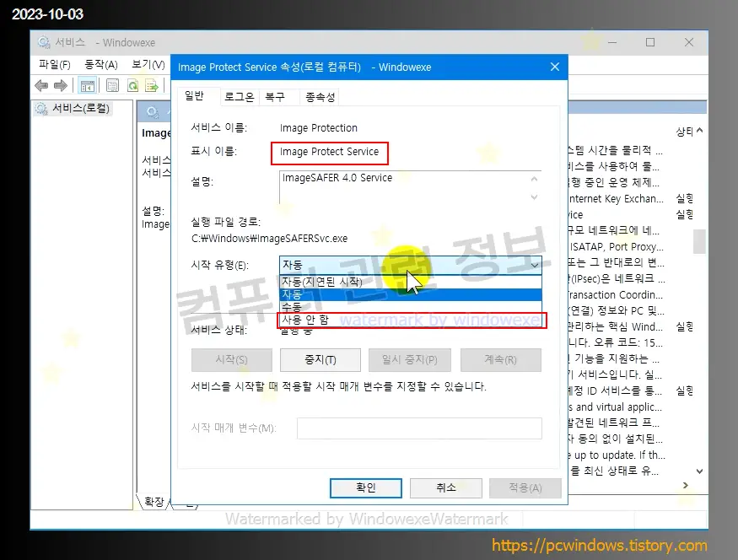Switch to the 일반 tab
The image size is (738, 560).
194,96
